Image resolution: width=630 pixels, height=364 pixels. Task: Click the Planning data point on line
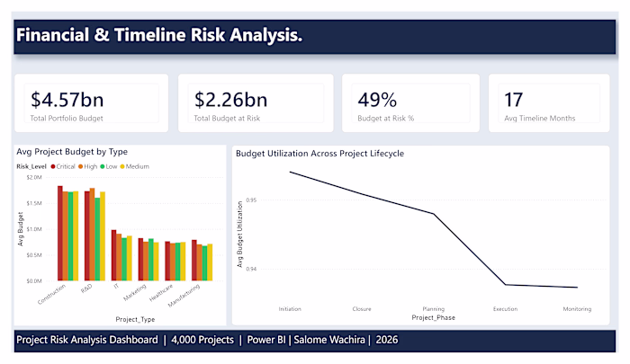tap(433, 214)
